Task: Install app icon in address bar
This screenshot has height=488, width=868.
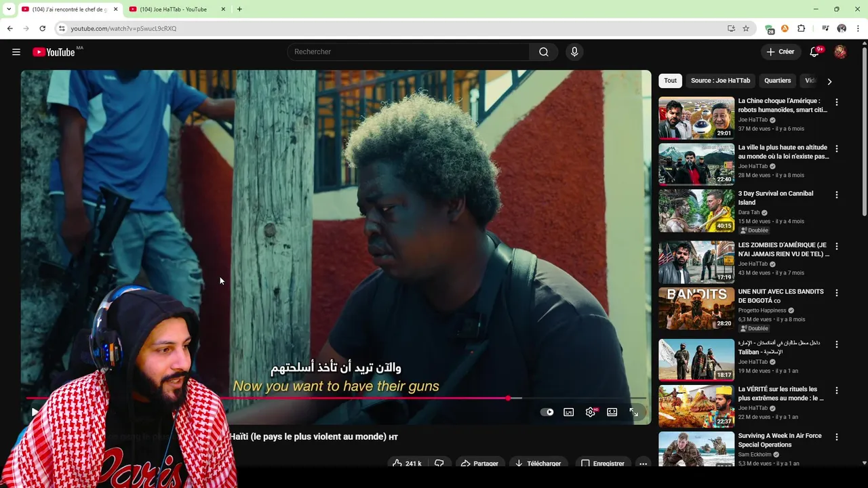Action: pyautogui.click(x=731, y=28)
